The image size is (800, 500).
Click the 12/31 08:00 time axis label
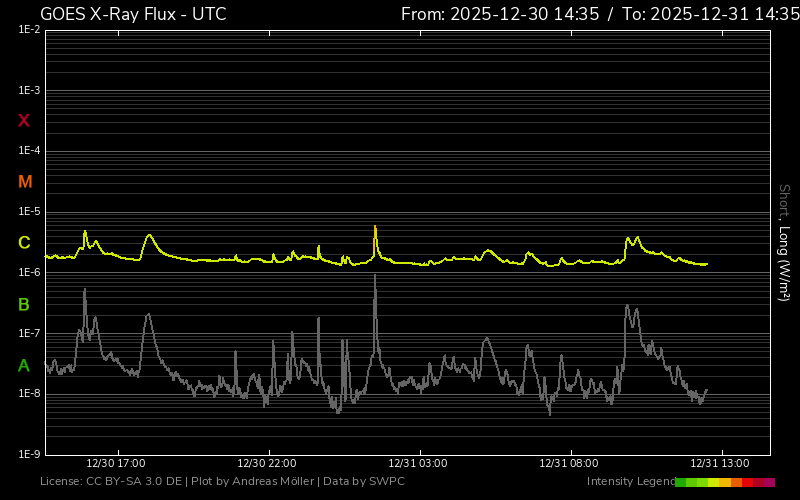click(569, 464)
